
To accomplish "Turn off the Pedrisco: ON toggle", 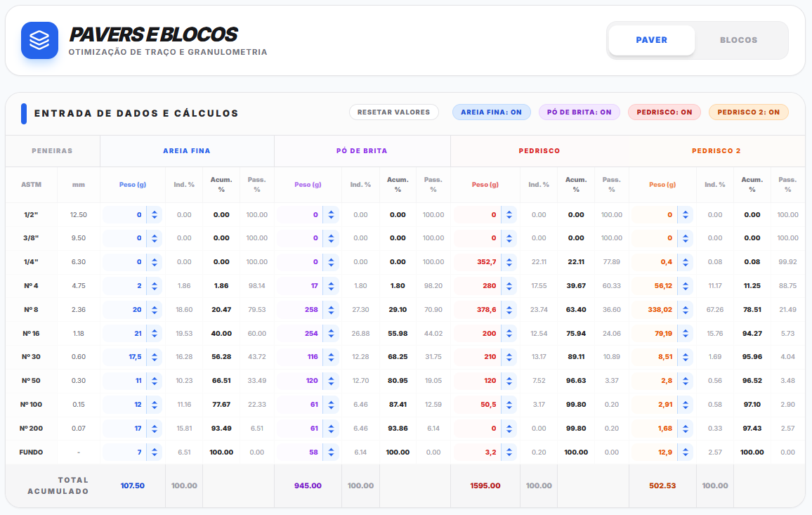I will point(664,112).
